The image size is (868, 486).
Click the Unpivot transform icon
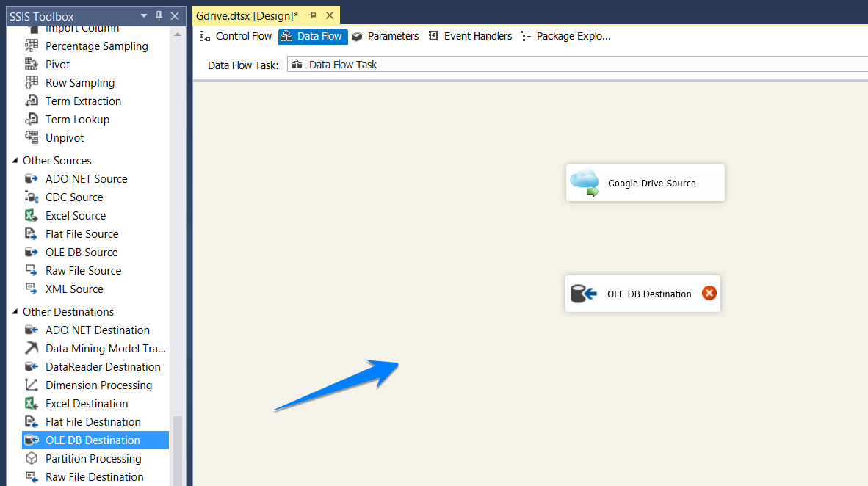tap(32, 137)
